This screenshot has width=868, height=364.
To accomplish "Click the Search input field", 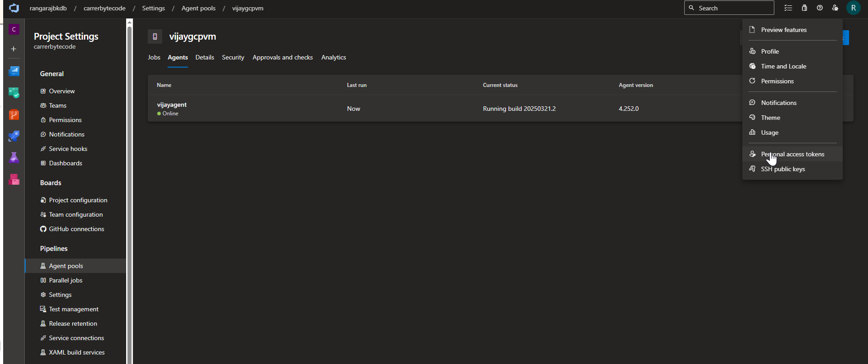I will (729, 8).
